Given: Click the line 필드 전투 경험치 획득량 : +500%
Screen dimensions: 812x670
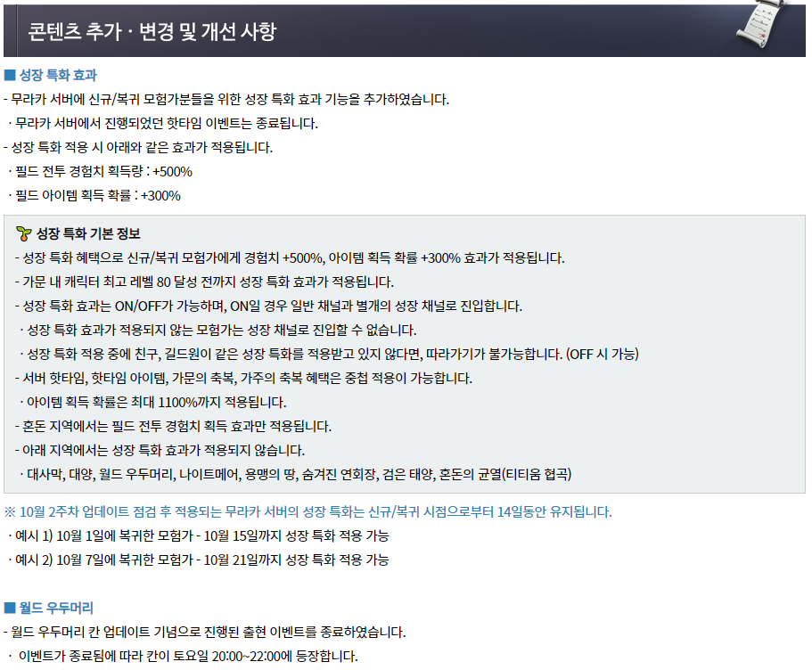Looking at the screenshot, I should [101, 171].
